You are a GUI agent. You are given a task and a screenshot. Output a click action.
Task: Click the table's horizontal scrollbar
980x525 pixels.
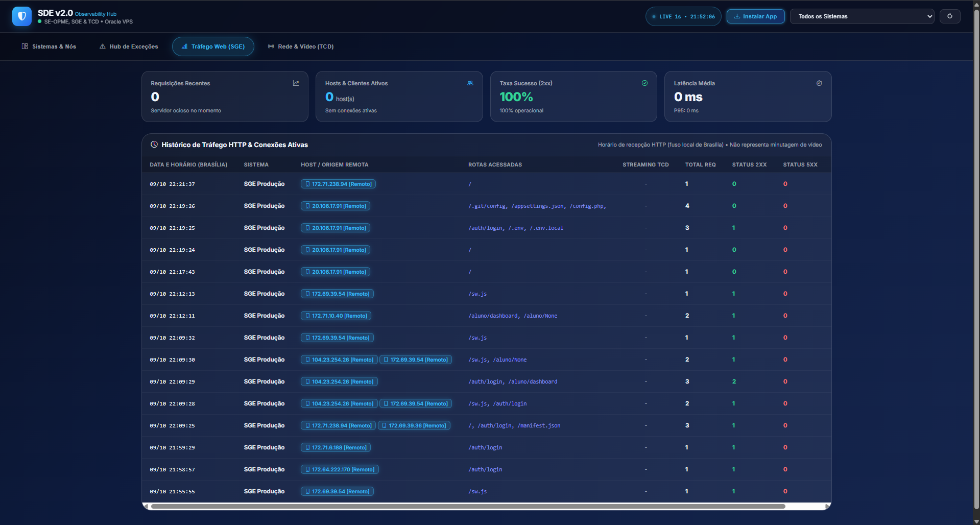pyautogui.click(x=468, y=507)
